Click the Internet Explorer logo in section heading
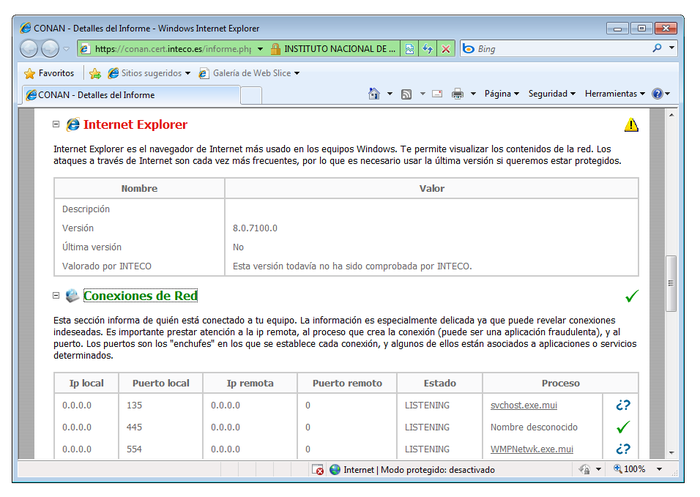700x497 pixels. 73,125
